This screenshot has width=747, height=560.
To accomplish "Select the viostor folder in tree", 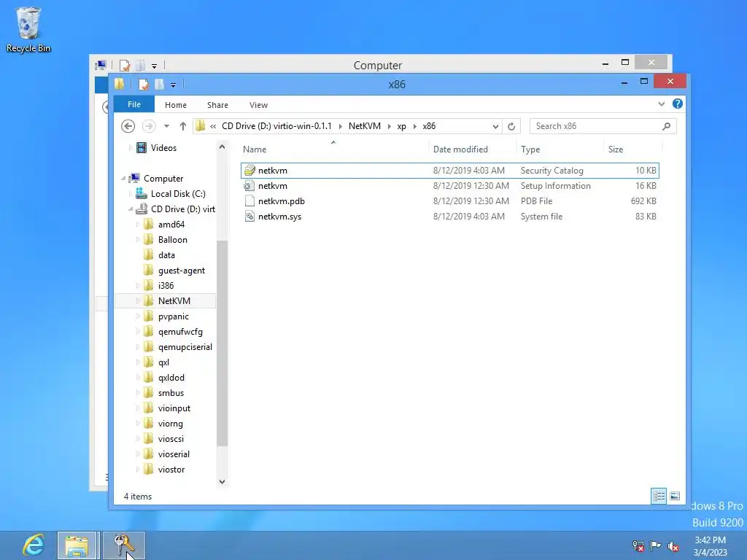I will click(x=171, y=470).
